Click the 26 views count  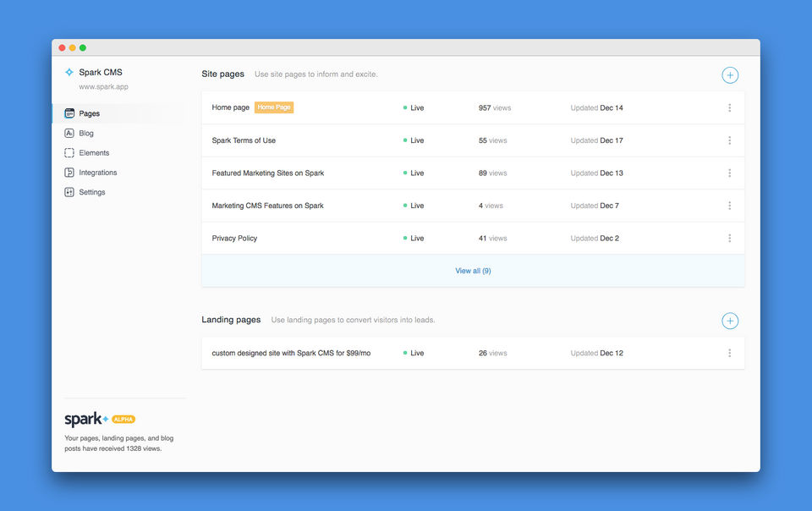point(492,353)
